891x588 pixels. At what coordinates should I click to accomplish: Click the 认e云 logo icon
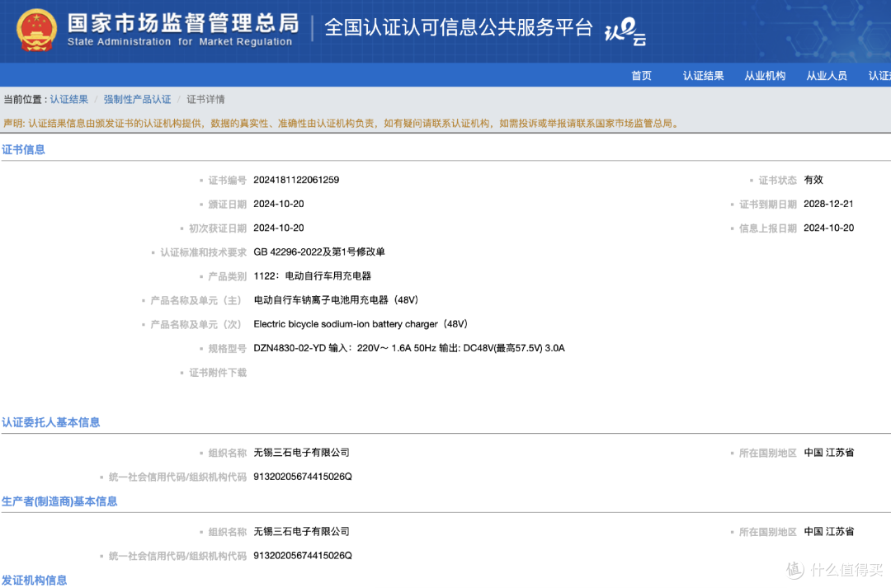(x=625, y=31)
